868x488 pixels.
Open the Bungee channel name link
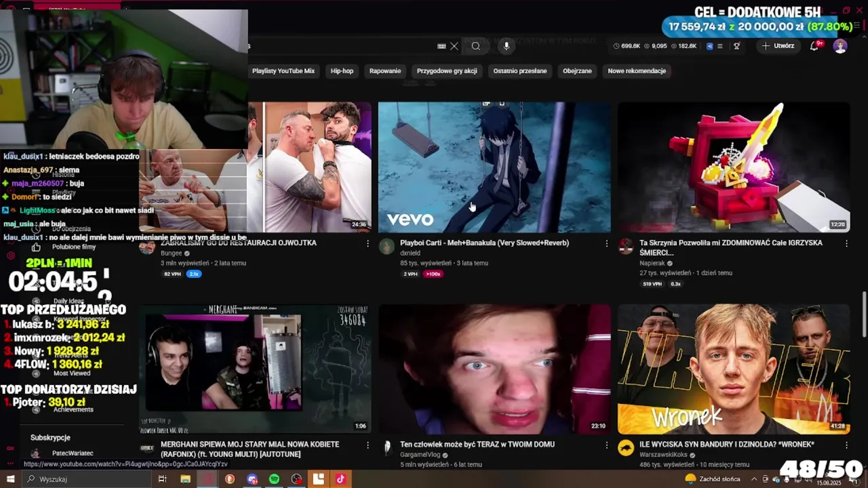172,253
